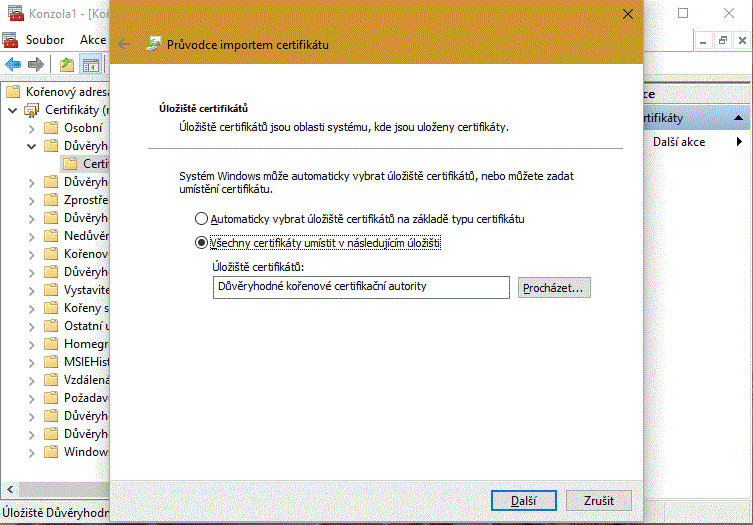This screenshot has width=753, height=525.
Task: Expand the Osobní folder in tree
Action: click(32, 128)
